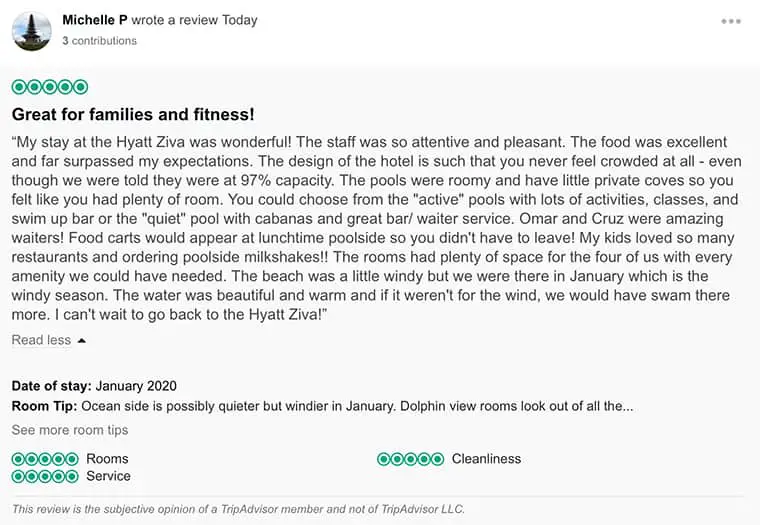This screenshot has height=525, width=760.
Task: Collapse the review using "Read less"
Action: tap(41, 340)
